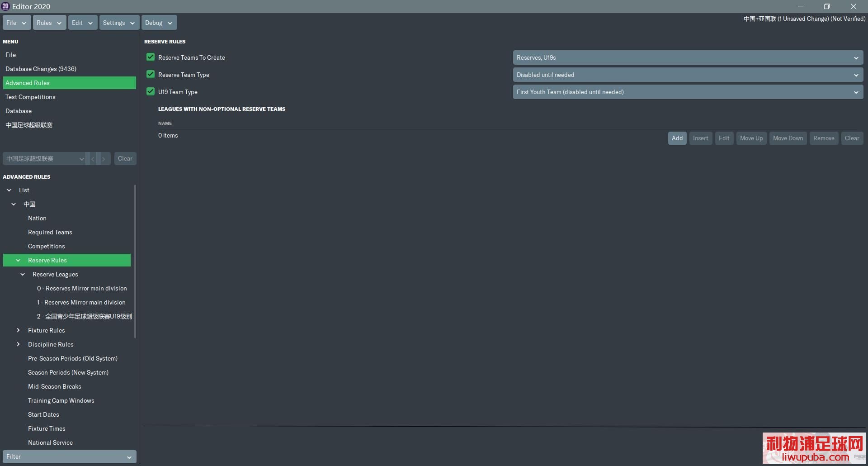This screenshot has width=868, height=466.
Task: Open the Filter dropdown at bottom
Action: (x=70, y=457)
